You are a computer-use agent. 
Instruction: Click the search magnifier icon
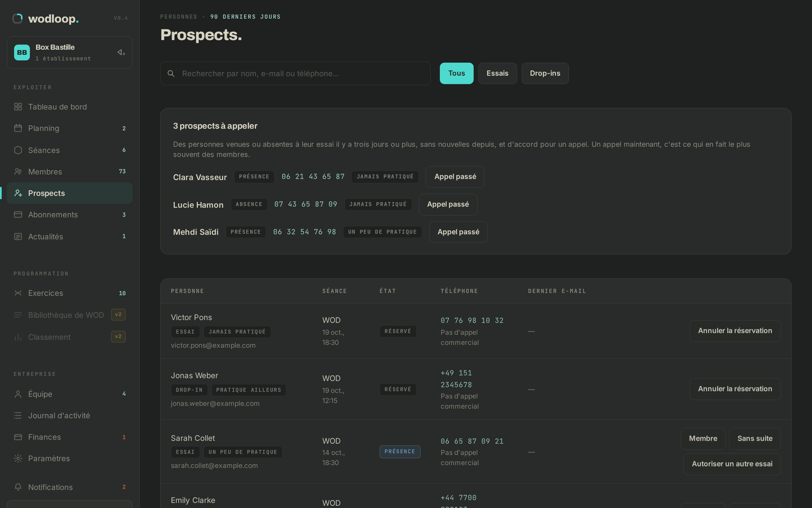171,74
